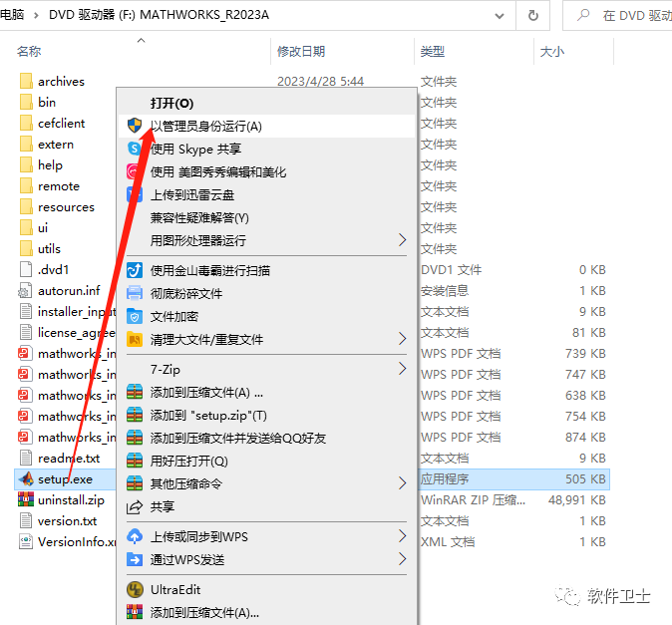The height and width of the screenshot is (625, 672).
Task: Click the VersionInfo.xml file icon
Action: pyautogui.click(x=25, y=542)
